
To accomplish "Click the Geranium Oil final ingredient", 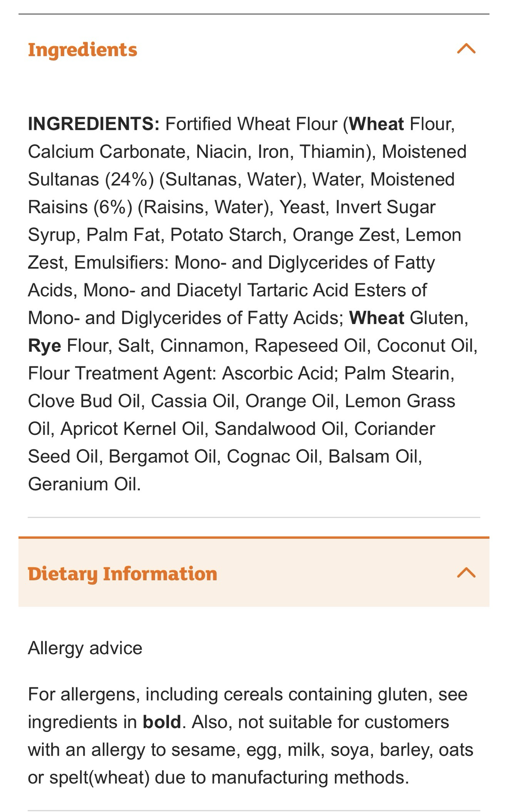I will pyautogui.click(x=84, y=484).
